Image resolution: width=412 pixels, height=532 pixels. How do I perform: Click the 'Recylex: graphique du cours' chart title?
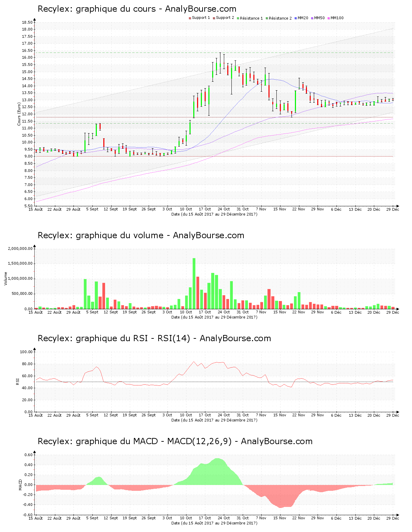coord(137,9)
